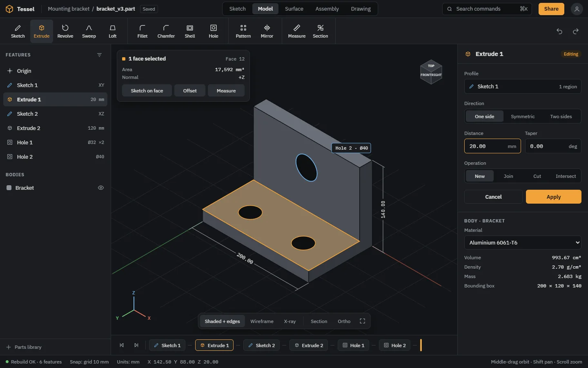Image resolution: width=588 pixels, height=368 pixels.
Task: Open the features filter icon
Action: point(99,55)
